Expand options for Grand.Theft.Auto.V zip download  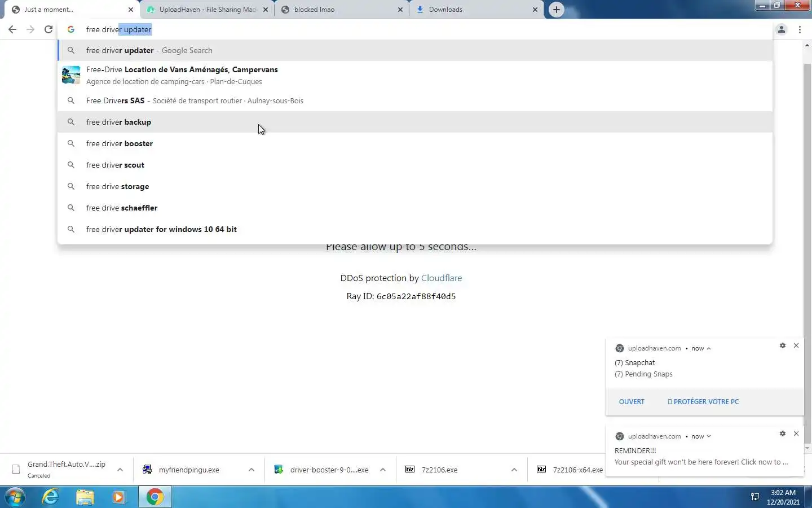120,470
